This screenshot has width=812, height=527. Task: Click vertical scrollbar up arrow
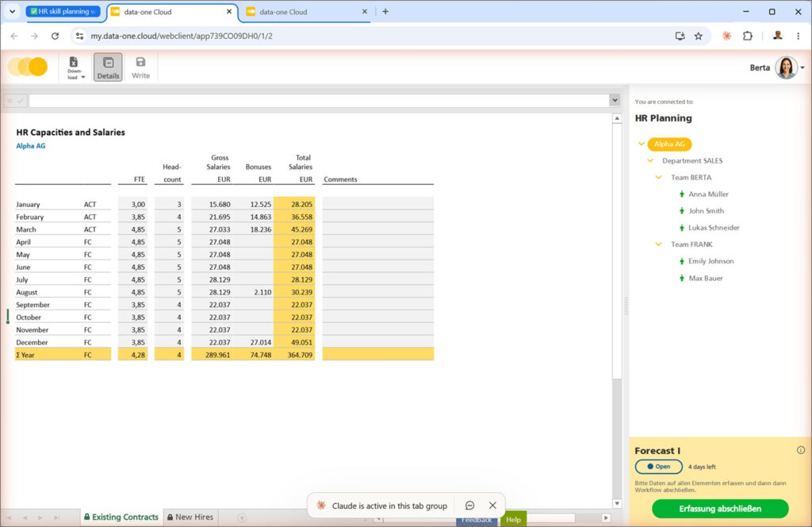(x=617, y=119)
